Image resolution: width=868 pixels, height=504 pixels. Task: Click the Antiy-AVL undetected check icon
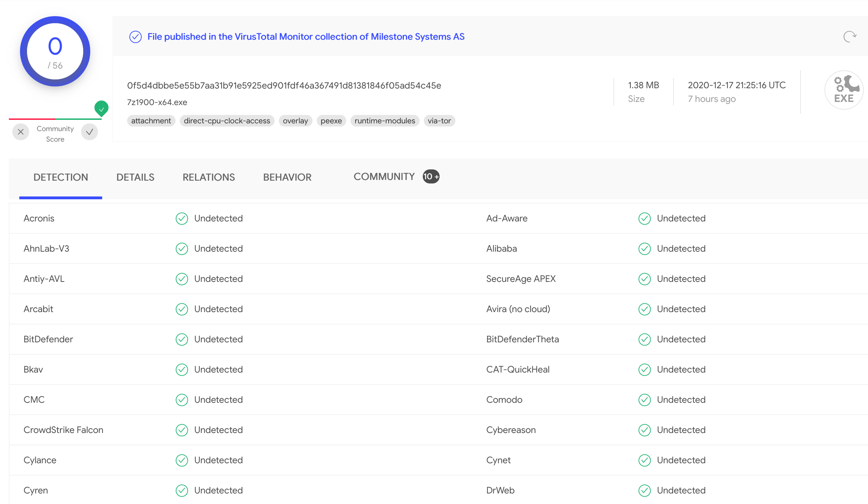click(x=182, y=279)
